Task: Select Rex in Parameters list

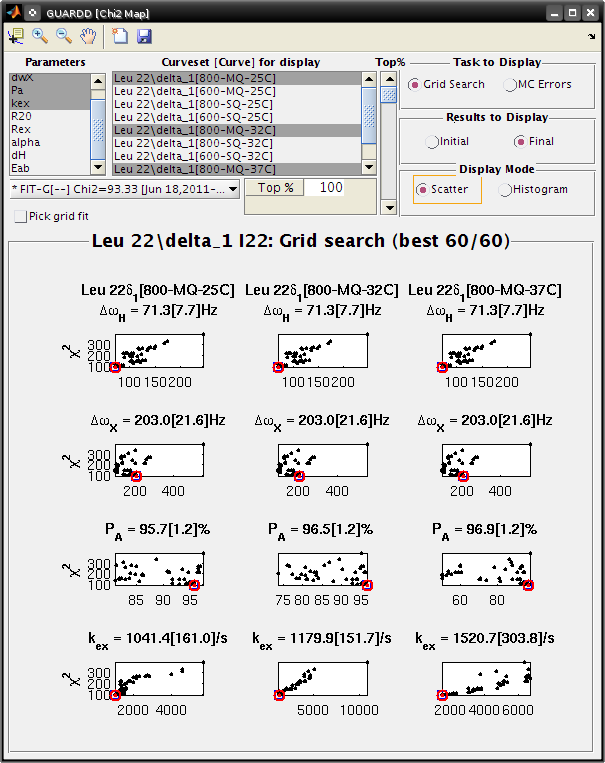Action: pos(50,129)
